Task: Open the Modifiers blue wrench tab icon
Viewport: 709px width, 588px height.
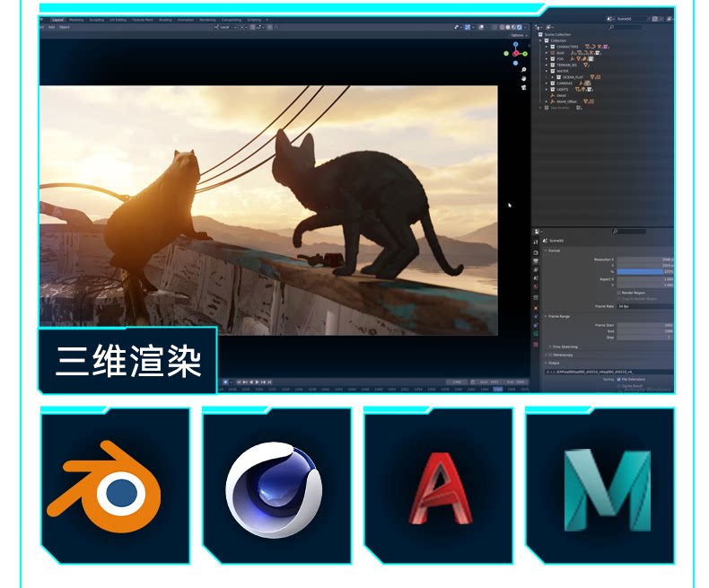Action: [x=536, y=316]
